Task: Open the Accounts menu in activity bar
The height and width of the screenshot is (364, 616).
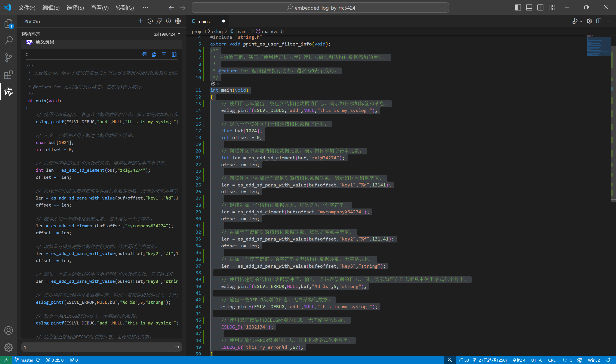Action: [x=9, y=330]
